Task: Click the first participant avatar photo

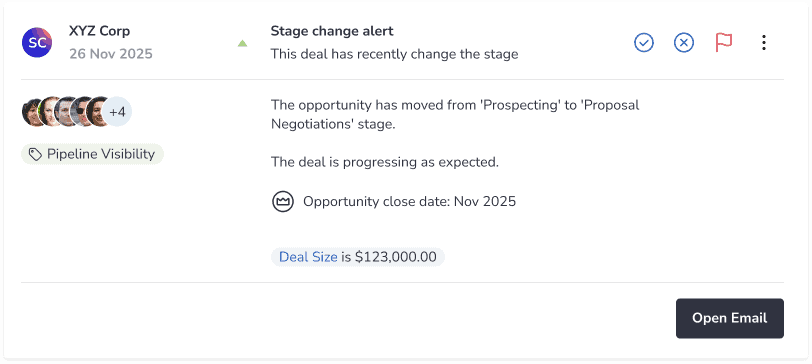Action: coord(32,112)
